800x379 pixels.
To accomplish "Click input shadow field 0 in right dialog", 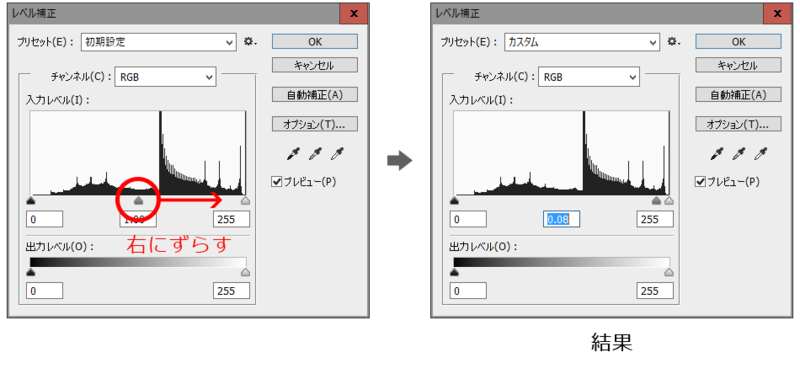I will (x=468, y=219).
